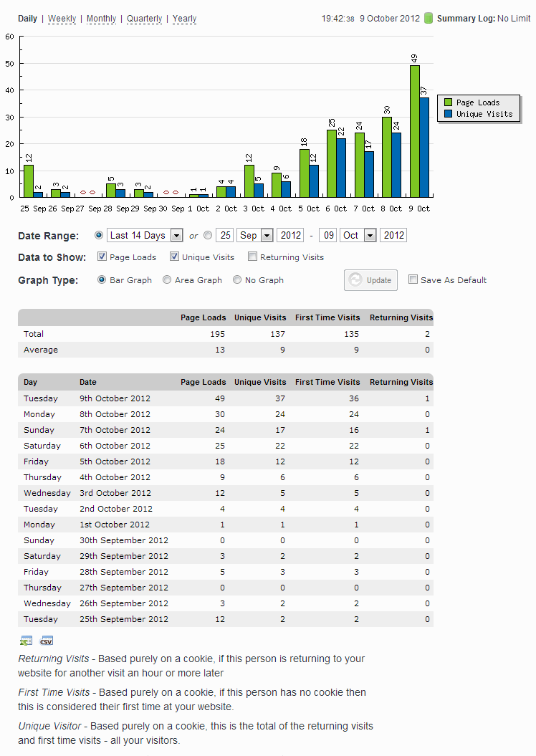
Task: Click the 2nd October 2012 date cell
Action: pyautogui.click(x=115, y=509)
